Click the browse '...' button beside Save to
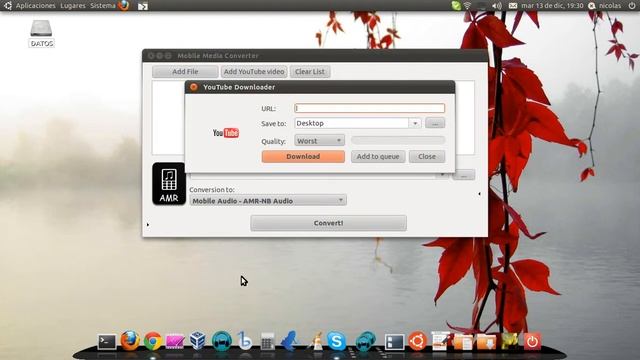 click(x=435, y=123)
